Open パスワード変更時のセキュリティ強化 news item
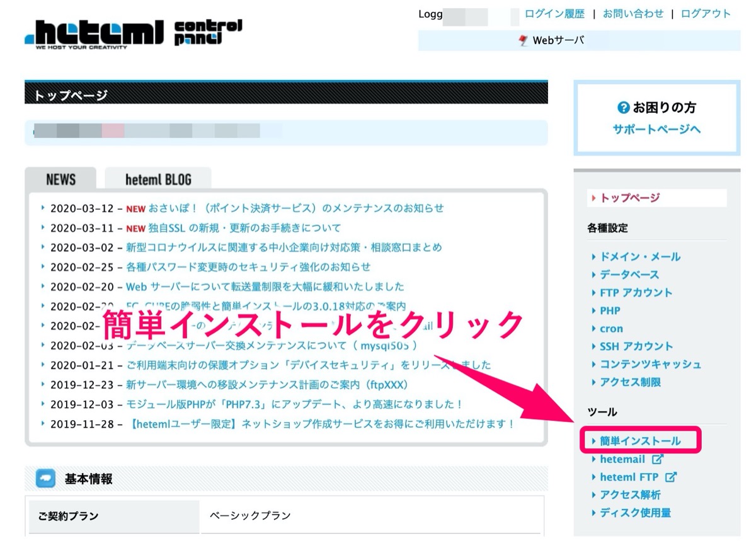756x553 pixels. click(248, 267)
